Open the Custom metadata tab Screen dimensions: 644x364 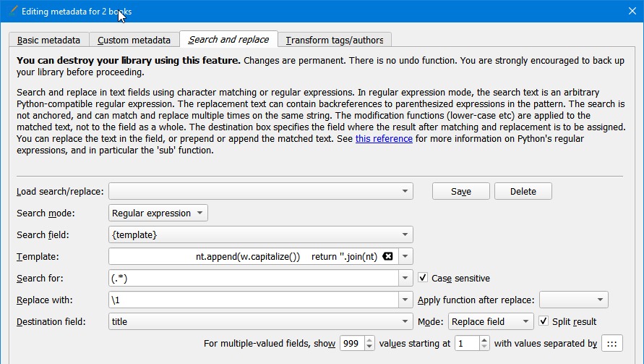tap(134, 40)
